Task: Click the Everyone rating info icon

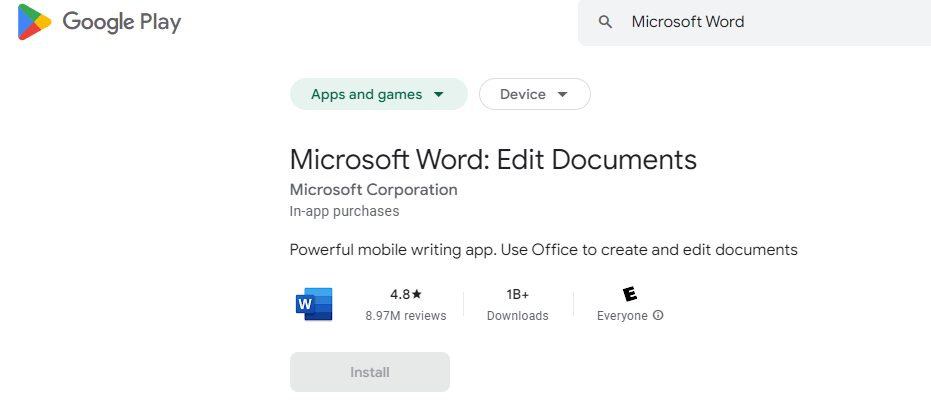Action: point(658,315)
